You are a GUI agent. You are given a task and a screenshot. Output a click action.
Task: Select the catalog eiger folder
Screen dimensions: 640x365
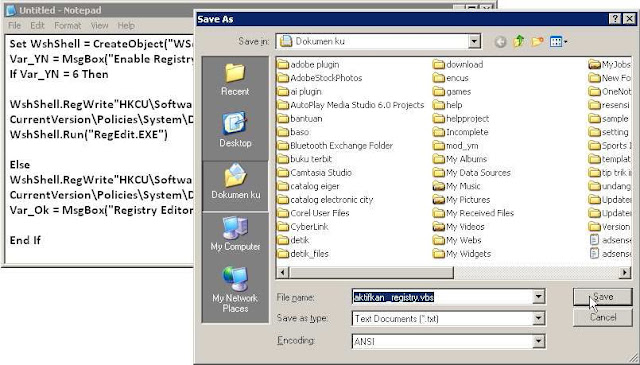[309, 186]
